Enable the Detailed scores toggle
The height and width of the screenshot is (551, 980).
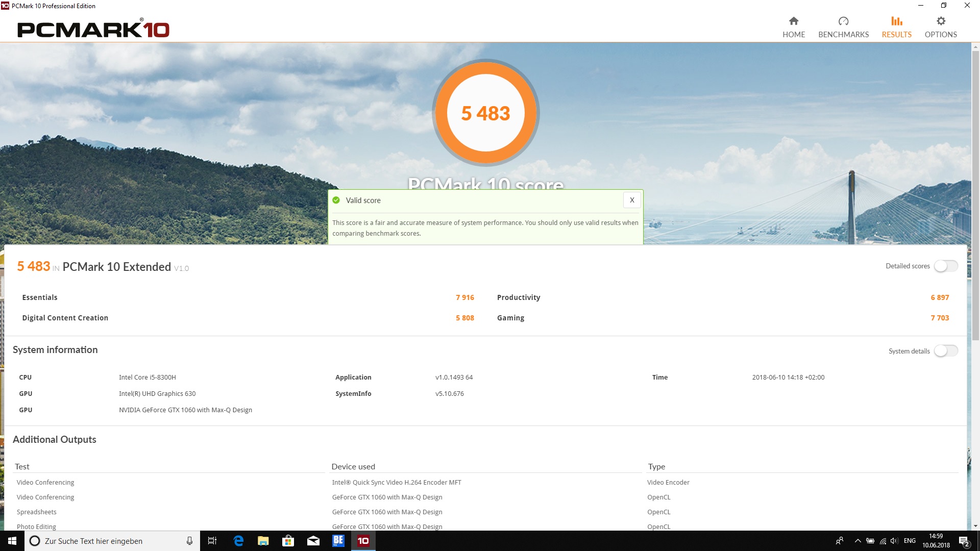pos(946,266)
